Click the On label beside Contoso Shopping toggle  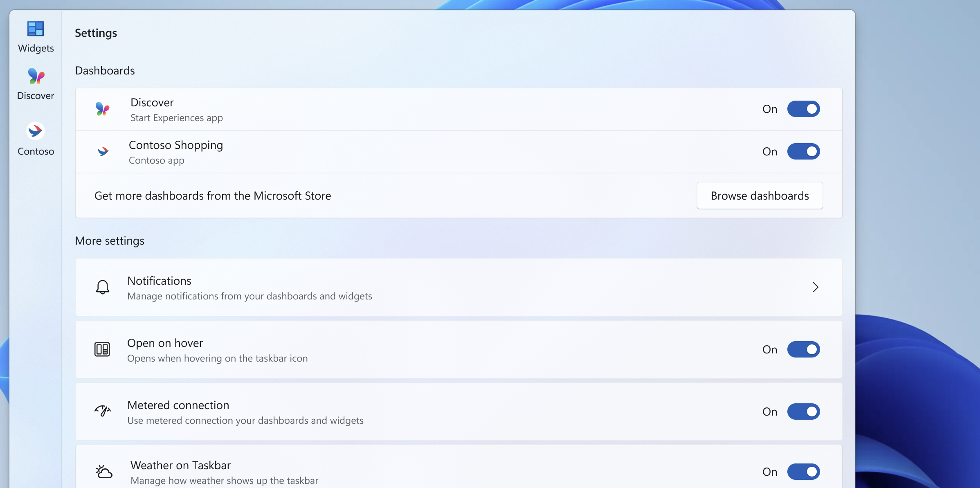tap(770, 151)
